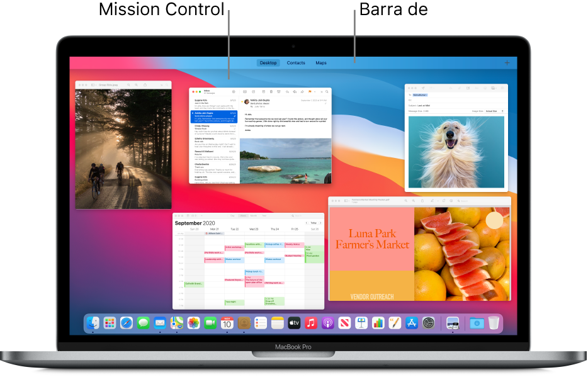Open Maps app from the Dock
The width and height of the screenshot is (588, 377).
[177, 323]
